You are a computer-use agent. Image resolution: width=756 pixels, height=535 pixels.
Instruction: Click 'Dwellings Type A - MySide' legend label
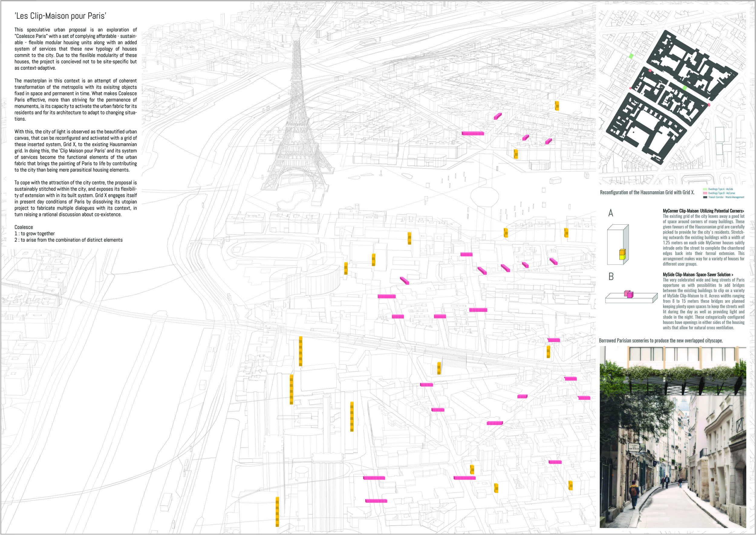(720, 189)
